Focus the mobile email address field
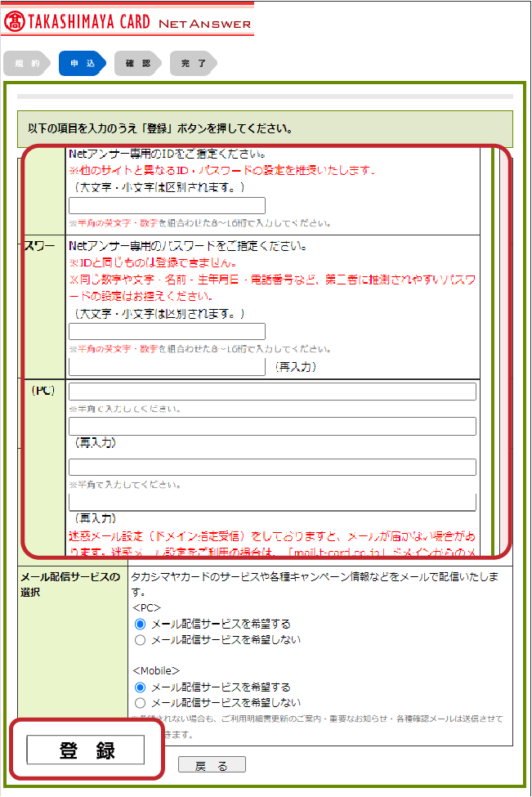The height and width of the screenshot is (797, 532). 272,468
